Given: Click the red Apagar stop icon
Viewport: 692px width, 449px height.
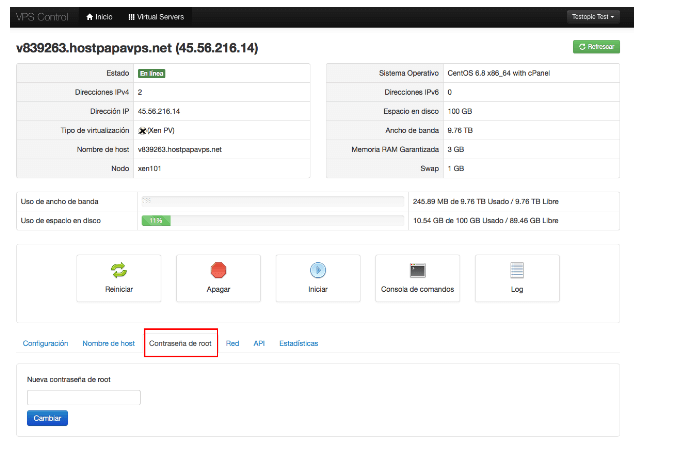Looking at the screenshot, I should [x=218, y=270].
